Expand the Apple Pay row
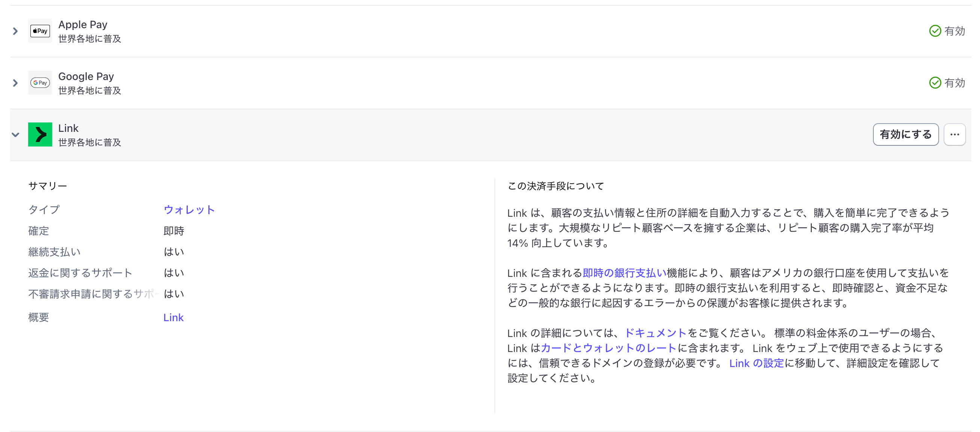This screenshot has height=432, width=980. pyautogui.click(x=15, y=31)
